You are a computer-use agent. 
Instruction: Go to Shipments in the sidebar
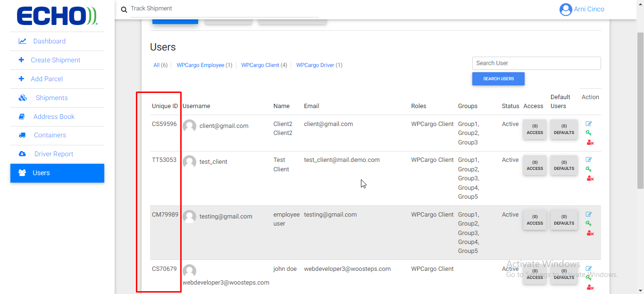click(x=57, y=98)
